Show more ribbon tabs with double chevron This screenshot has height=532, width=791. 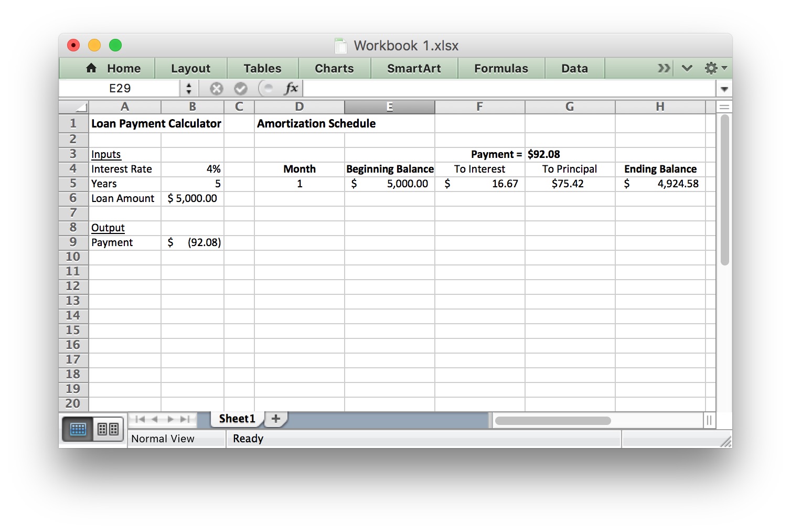tap(664, 68)
